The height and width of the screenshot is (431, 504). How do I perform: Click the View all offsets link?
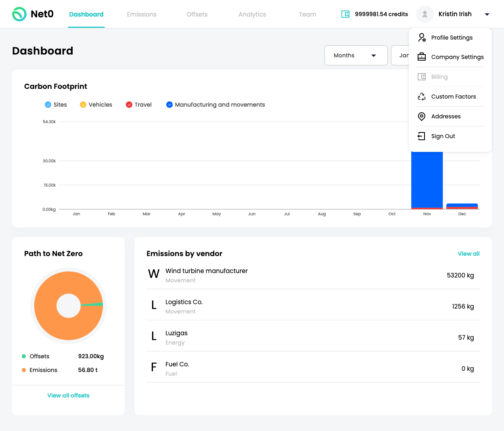(x=68, y=395)
